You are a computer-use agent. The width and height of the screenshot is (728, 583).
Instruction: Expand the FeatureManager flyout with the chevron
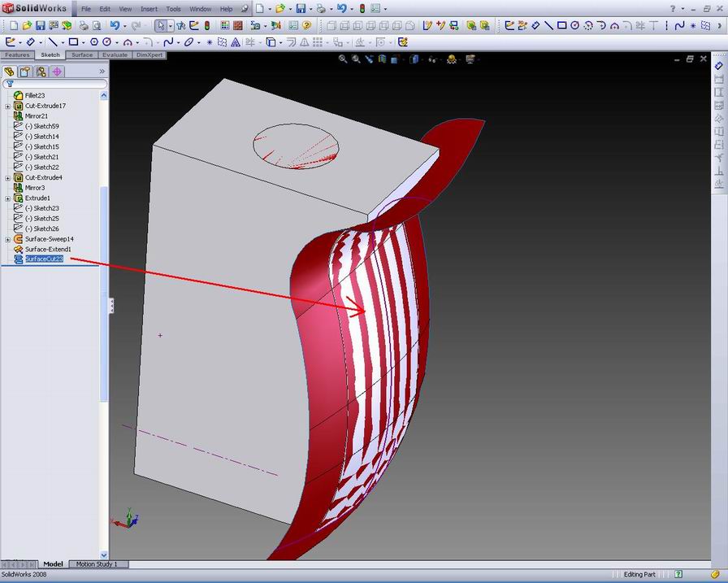[x=102, y=71]
